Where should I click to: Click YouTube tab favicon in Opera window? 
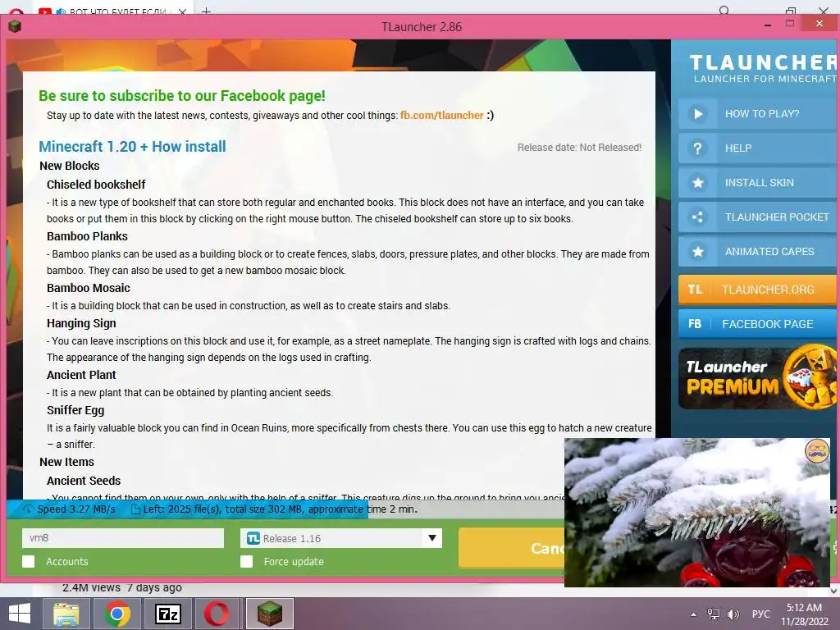click(x=45, y=11)
